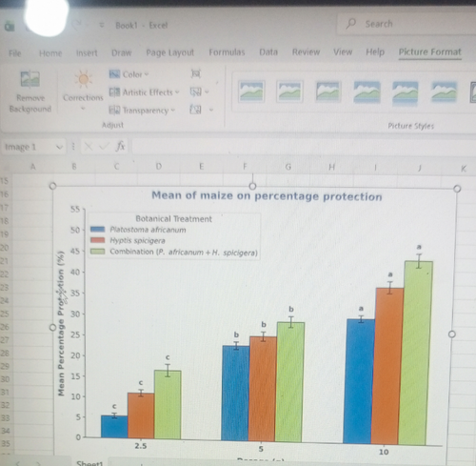Switch to the Insert tab
Screen dimensions: 476x466
87,53
